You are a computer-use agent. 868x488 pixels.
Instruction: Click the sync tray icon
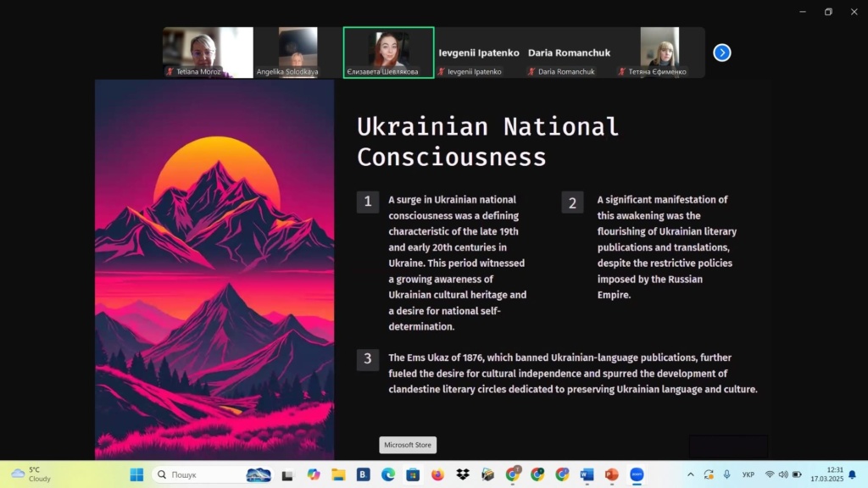(709, 474)
